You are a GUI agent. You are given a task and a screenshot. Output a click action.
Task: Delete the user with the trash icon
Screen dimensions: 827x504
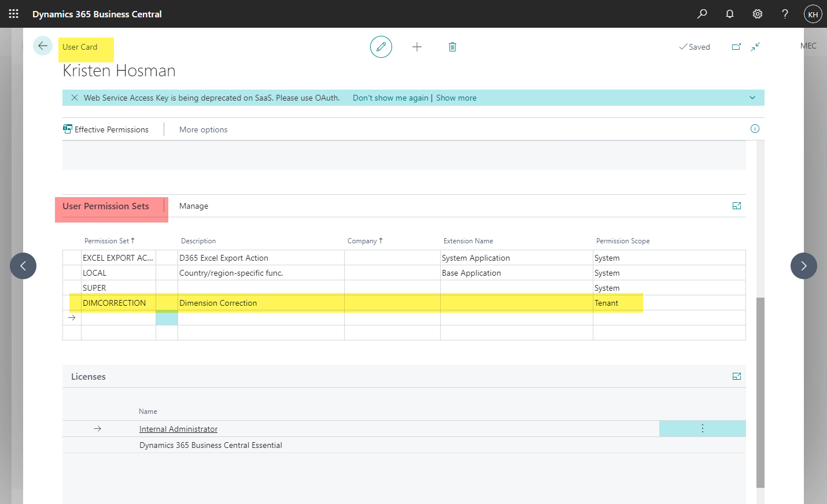[x=452, y=47]
